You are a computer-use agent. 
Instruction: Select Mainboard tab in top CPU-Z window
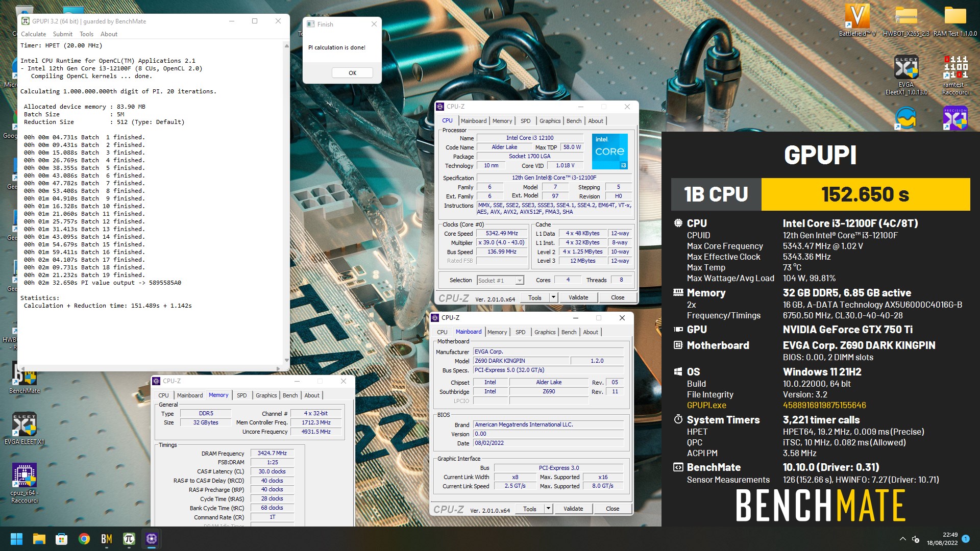coord(474,121)
